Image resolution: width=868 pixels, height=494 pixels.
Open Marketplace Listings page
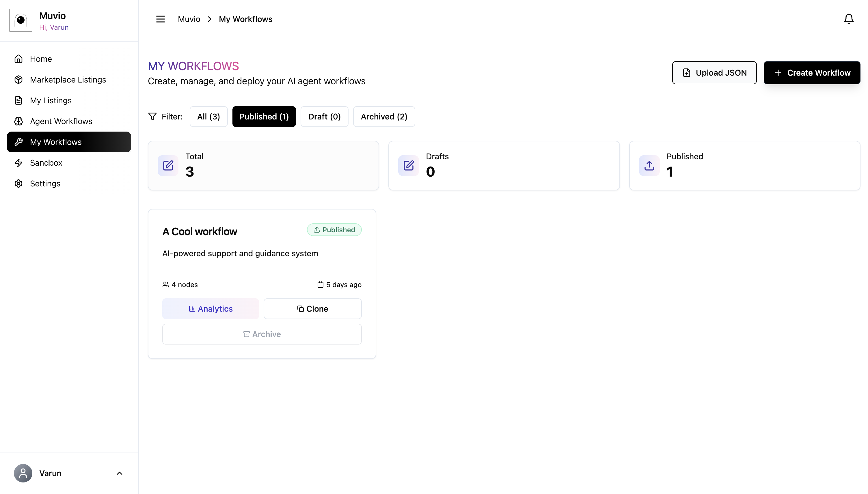(68, 79)
